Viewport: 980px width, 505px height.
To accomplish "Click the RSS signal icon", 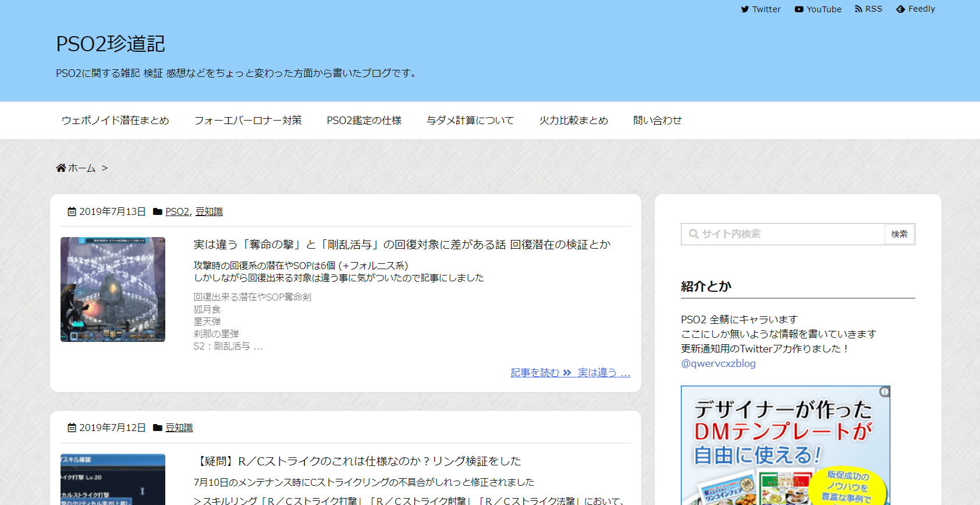I will coord(858,9).
